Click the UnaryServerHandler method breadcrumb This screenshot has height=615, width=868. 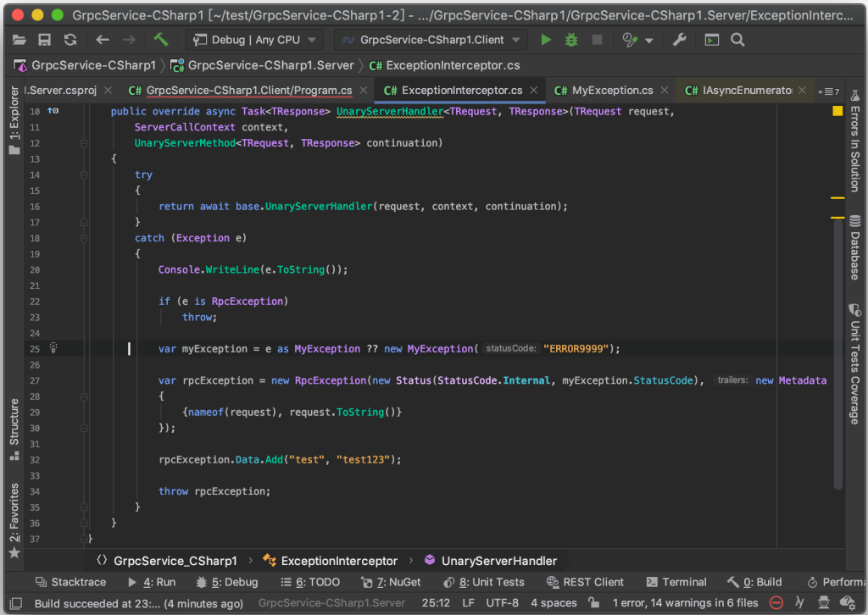click(x=491, y=561)
